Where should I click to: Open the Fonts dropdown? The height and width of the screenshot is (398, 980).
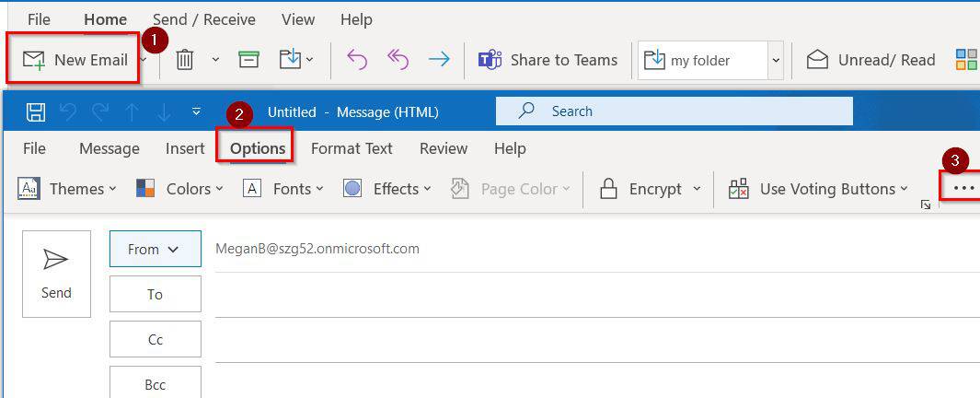click(283, 189)
